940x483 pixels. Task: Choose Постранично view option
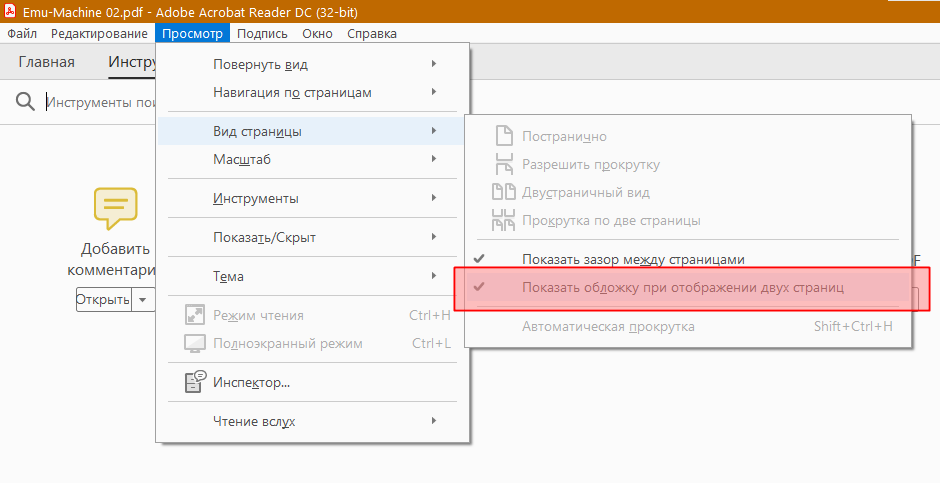(x=688, y=136)
